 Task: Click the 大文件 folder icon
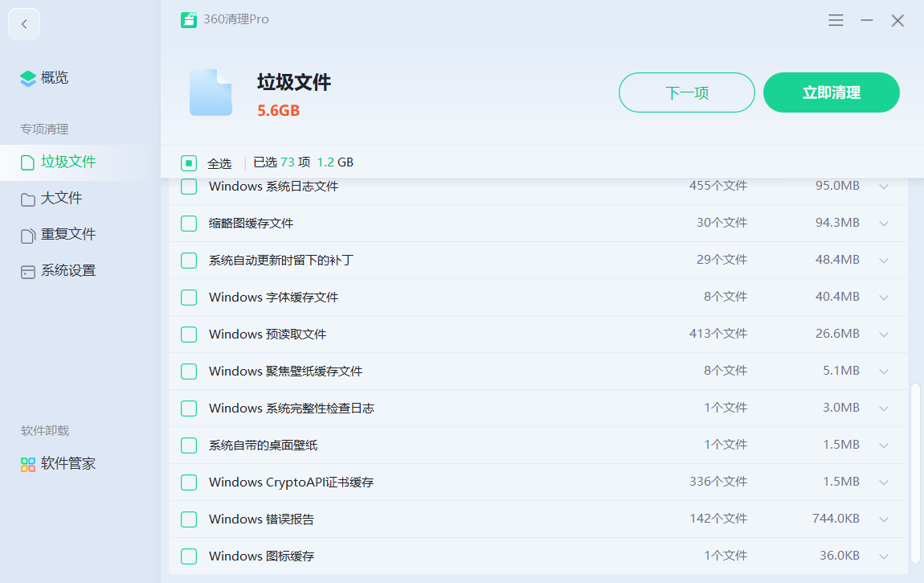28,199
